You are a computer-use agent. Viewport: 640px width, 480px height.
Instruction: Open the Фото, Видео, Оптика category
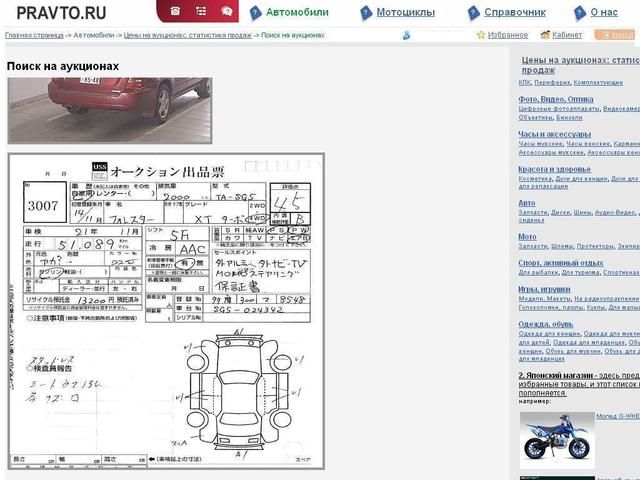(x=556, y=99)
